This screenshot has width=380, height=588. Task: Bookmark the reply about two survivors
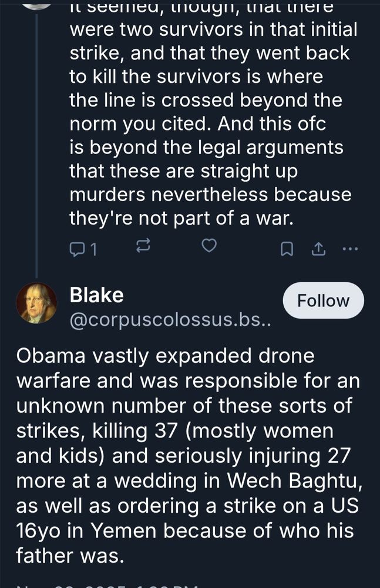click(x=286, y=249)
